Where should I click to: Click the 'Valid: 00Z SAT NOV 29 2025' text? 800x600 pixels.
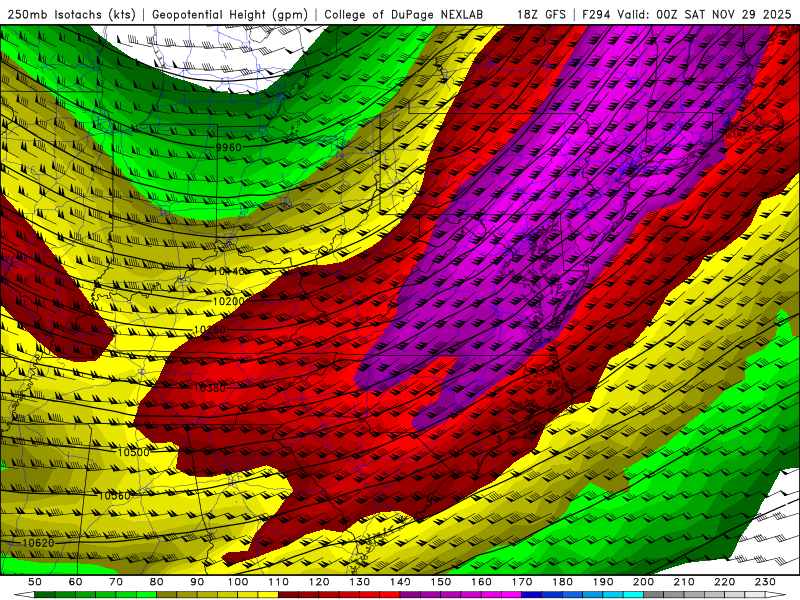[x=704, y=14]
